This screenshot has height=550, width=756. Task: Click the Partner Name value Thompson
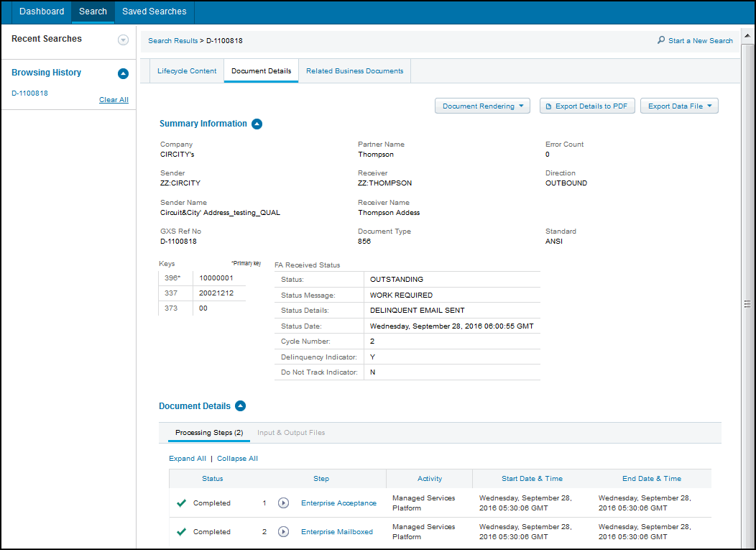point(376,155)
